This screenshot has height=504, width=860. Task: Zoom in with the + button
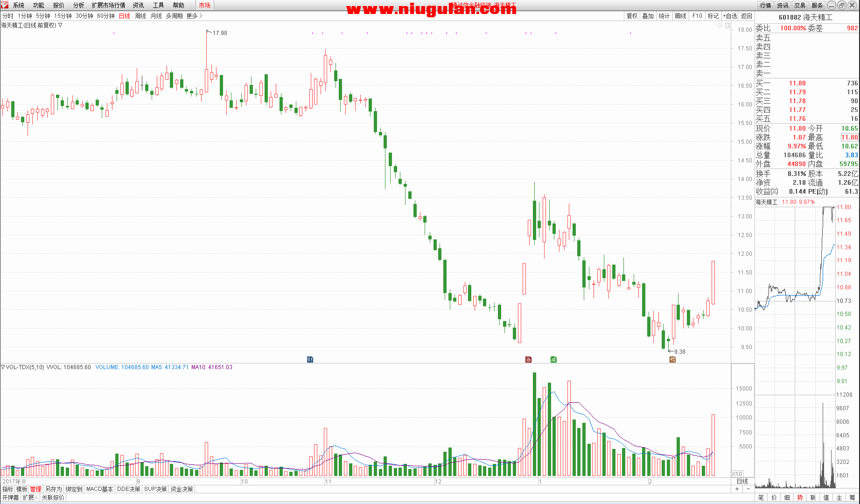(x=737, y=489)
